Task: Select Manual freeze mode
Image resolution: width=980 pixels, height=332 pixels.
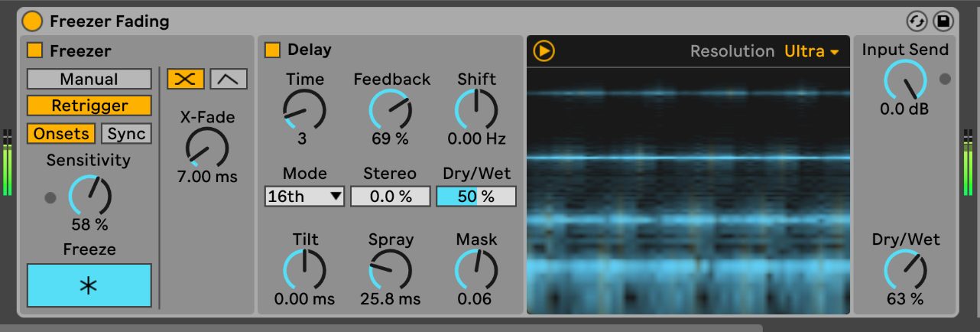Action: pos(89,79)
